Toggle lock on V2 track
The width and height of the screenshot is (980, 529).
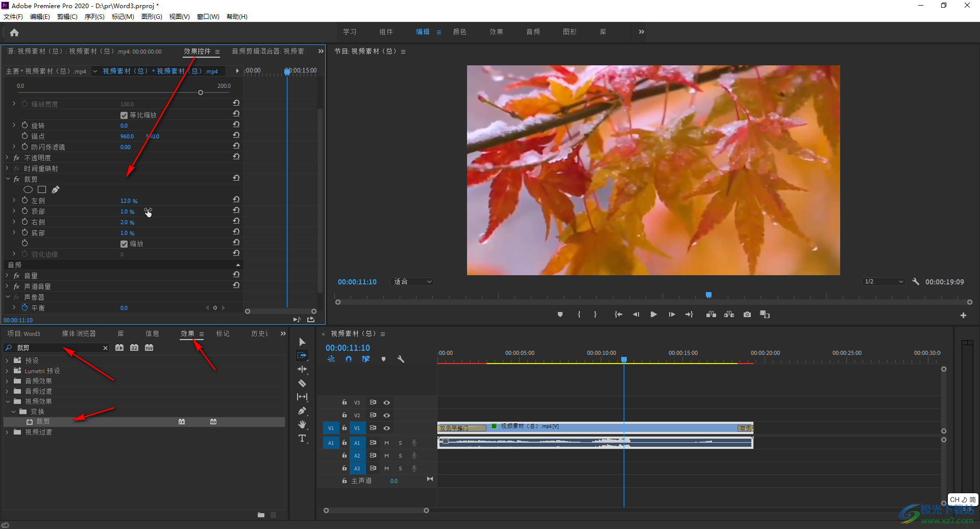tap(345, 415)
